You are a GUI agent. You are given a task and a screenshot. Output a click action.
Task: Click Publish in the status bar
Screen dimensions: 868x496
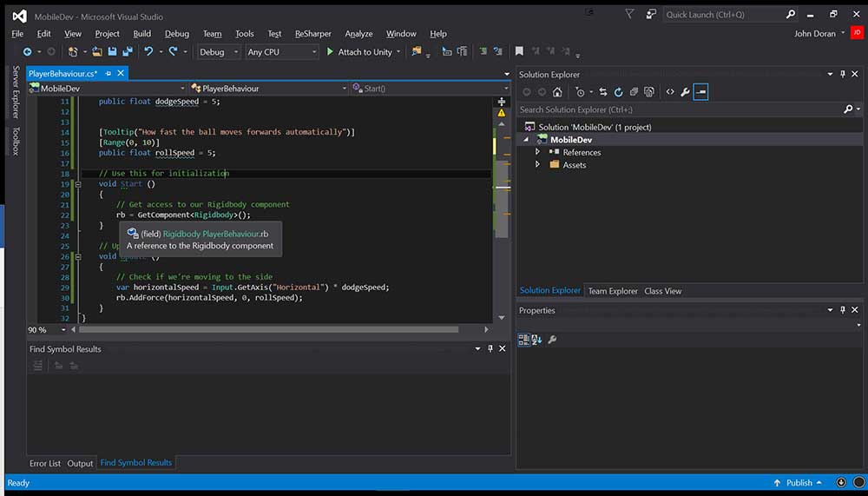[799, 483]
